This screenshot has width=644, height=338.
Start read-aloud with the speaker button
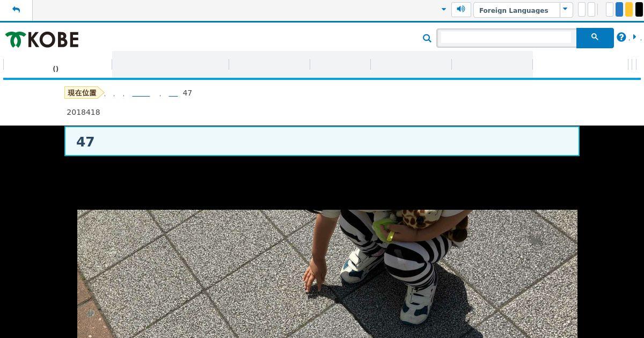[461, 10]
